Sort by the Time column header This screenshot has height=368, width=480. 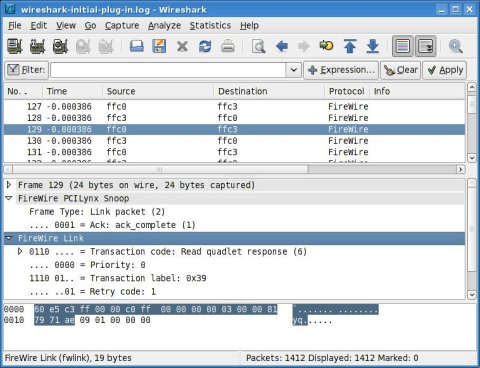click(72, 91)
